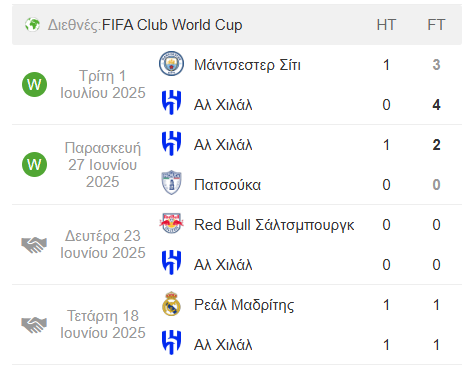Click the Τετάρτη 18 Ιουνίου 2025 match date

(103, 324)
